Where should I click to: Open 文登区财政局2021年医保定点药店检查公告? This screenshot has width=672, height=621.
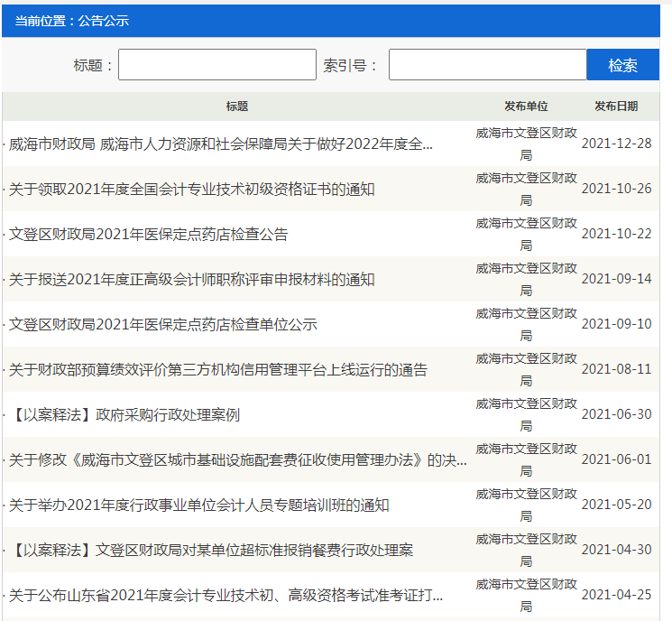pos(149,235)
